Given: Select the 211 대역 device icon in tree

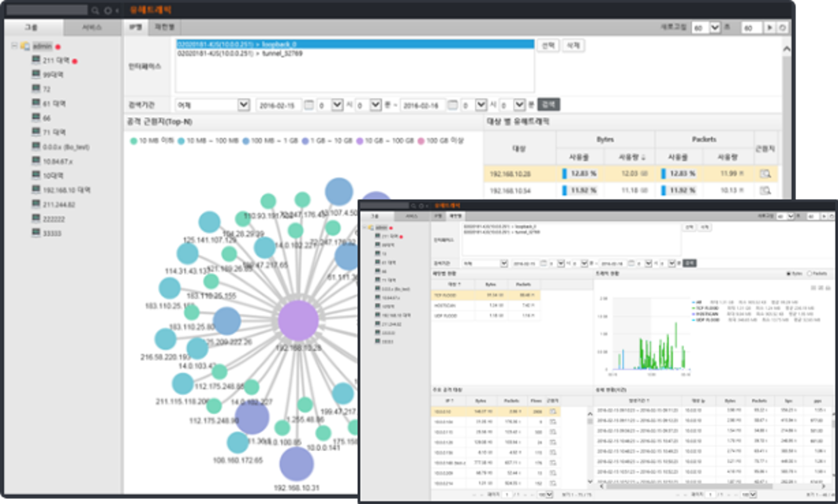Looking at the screenshot, I should (x=36, y=60).
